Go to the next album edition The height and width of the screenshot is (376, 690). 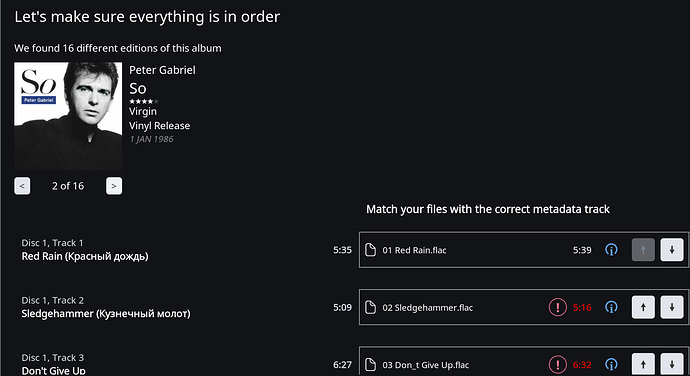click(x=114, y=186)
